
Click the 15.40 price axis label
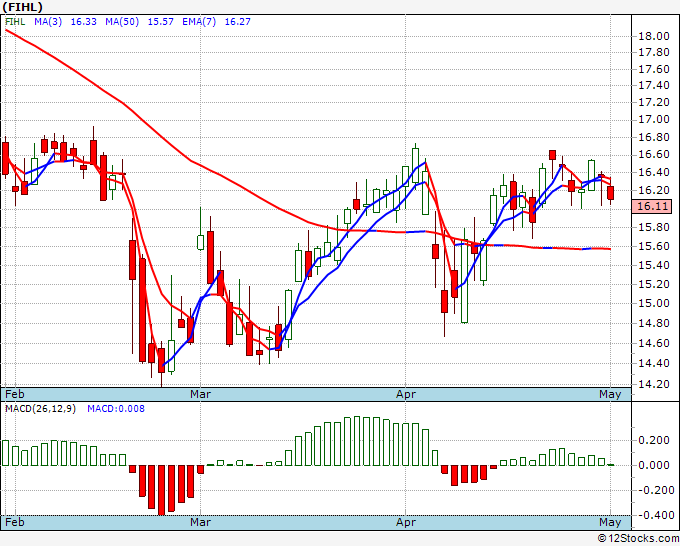point(654,265)
